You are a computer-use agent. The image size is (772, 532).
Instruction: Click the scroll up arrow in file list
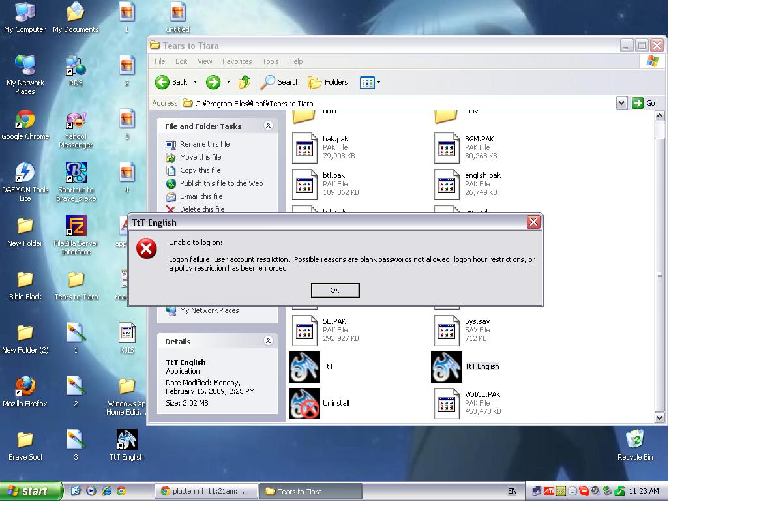(x=660, y=116)
